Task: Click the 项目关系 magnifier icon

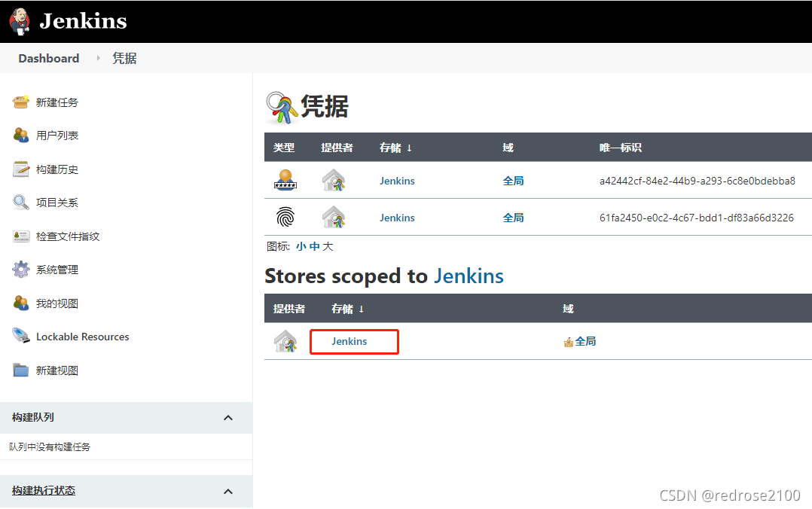Action: coord(21,202)
